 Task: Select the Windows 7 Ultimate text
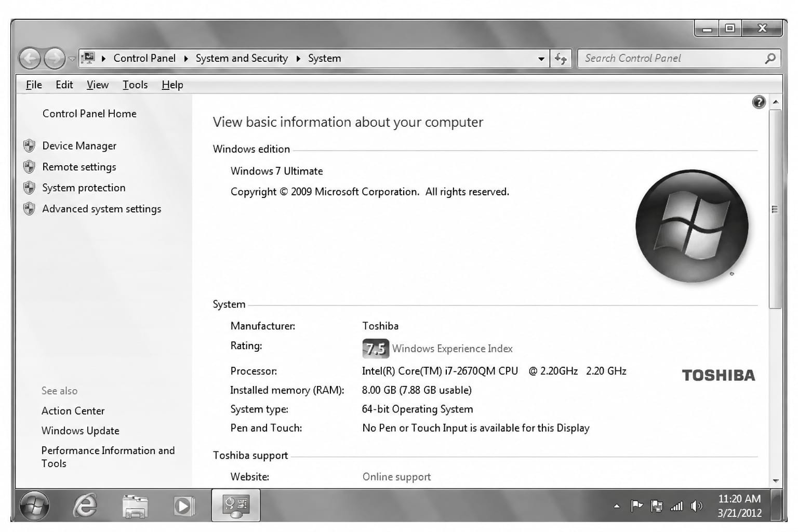(x=277, y=171)
